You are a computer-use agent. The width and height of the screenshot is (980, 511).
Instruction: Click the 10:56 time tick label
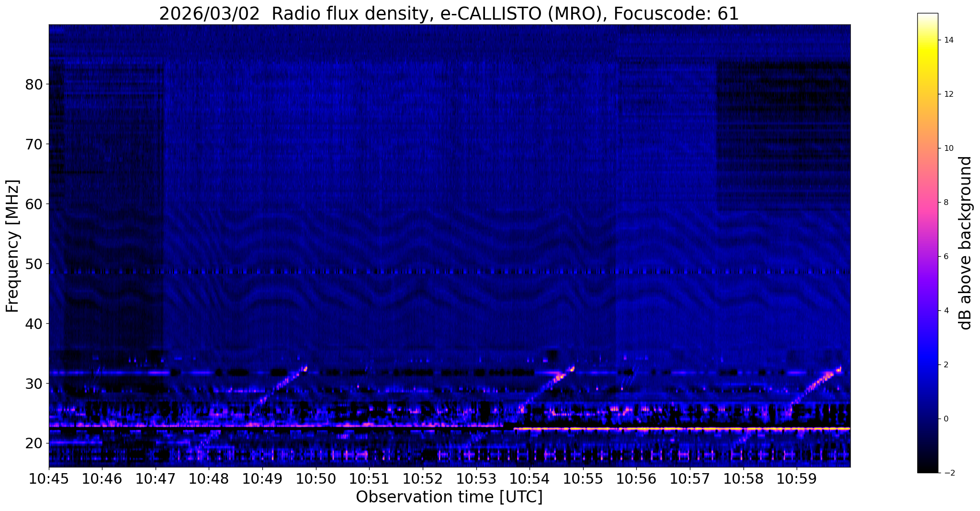(x=636, y=478)
